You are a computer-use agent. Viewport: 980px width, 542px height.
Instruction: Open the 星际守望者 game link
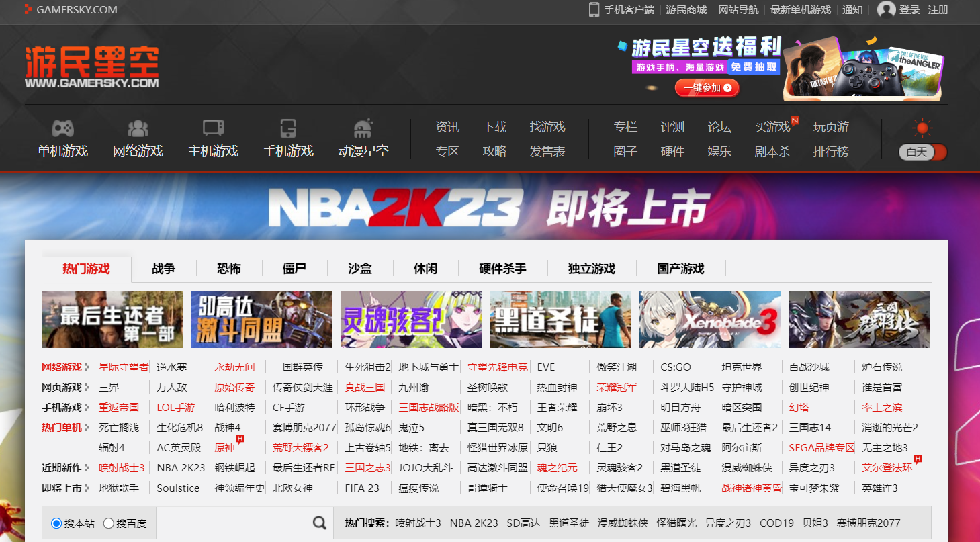point(124,367)
